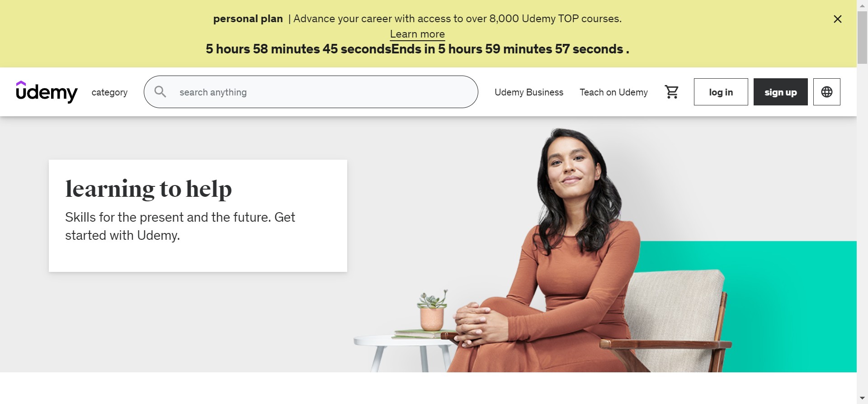Click the personal plan bold text
The height and width of the screenshot is (404, 868).
tap(248, 19)
